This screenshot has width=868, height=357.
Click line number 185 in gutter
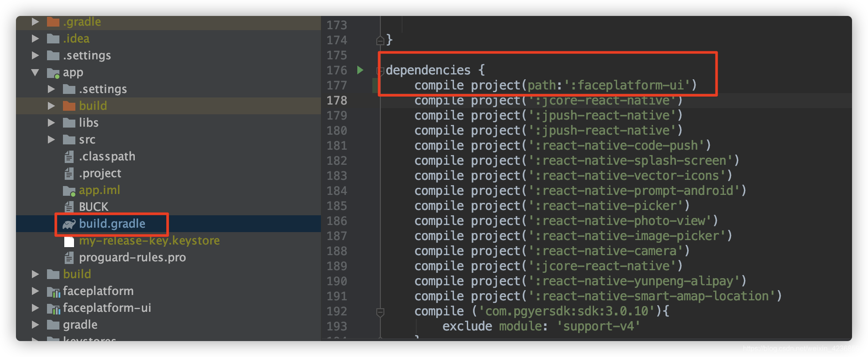coord(337,206)
